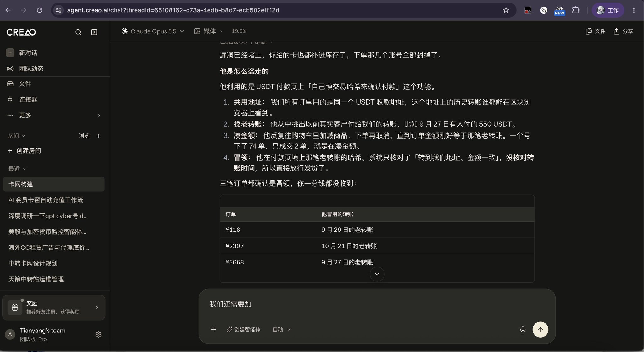Reload the page in browser
The width and height of the screenshot is (644, 352).
click(39, 10)
